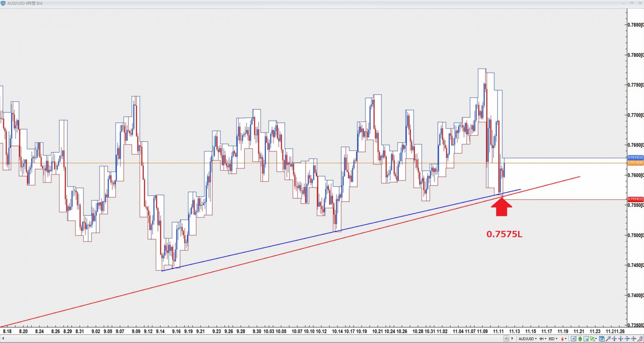
Task: Open the green cursor arrow tool dropdown
Action: (x=593, y=339)
